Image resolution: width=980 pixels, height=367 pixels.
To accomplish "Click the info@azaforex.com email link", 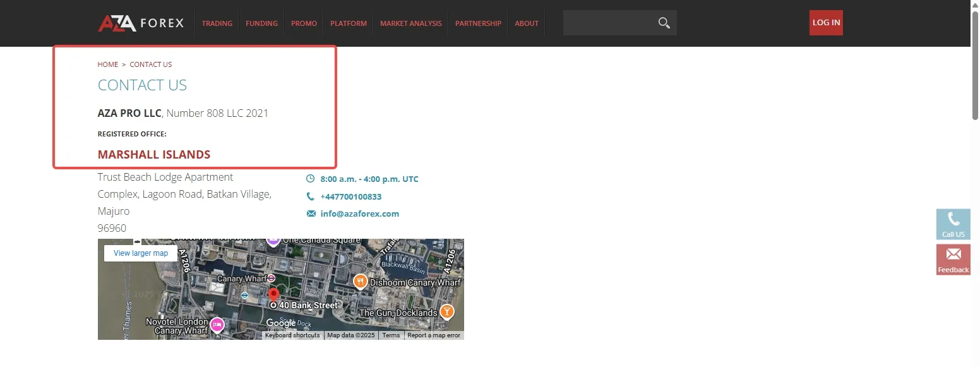I will [360, 214].
